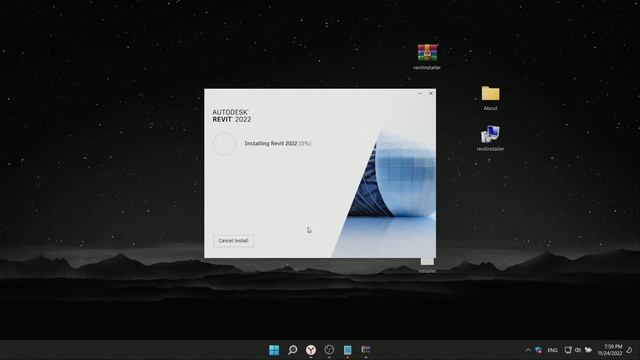Show hidden system tray icons
The width and height of the screenshot is (640, 360).
pyautogui.click(x=528, y=350)
